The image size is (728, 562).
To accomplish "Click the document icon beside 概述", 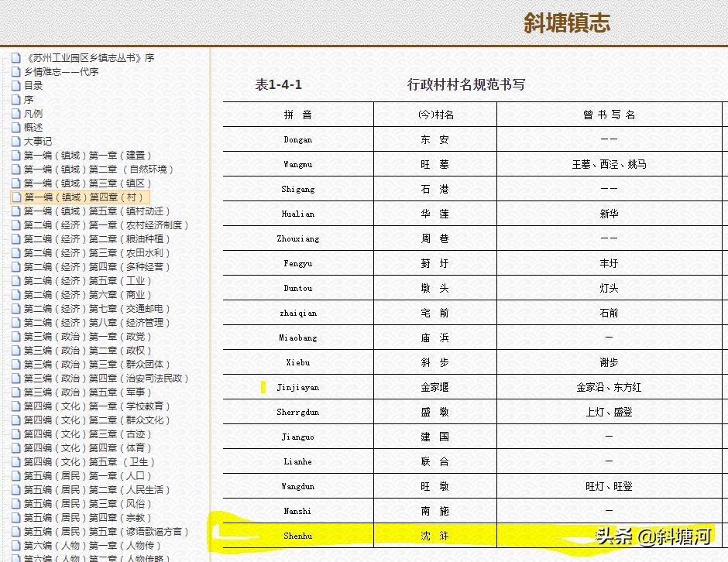I will (x=16, y=127).
